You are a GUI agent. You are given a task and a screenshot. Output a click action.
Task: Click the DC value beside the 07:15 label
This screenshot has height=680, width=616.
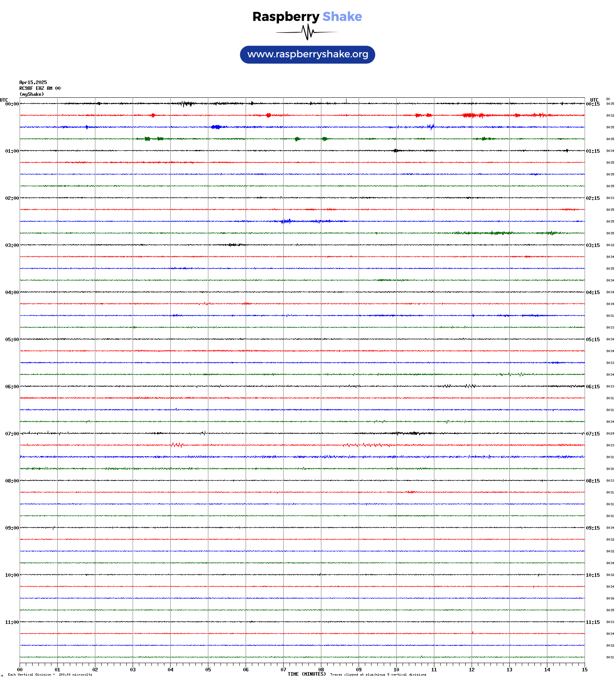click(610, 434)
